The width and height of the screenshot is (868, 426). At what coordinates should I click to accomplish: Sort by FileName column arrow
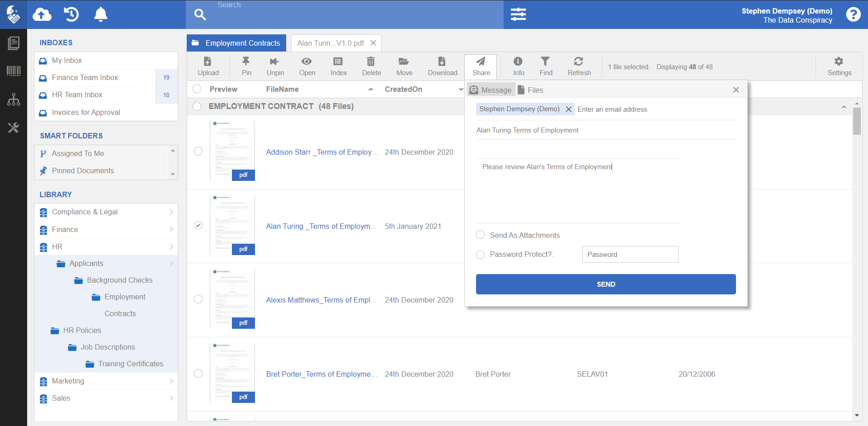point(371,90)
